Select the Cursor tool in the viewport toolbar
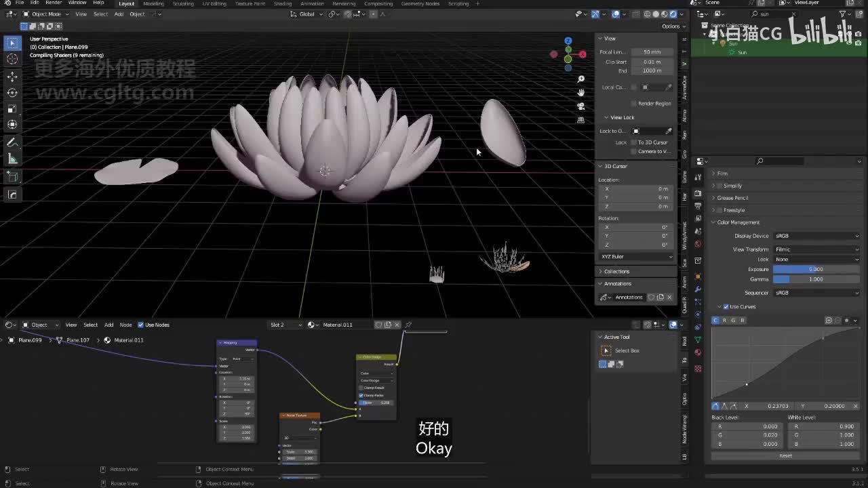The width and height of the screenshot is (868, 488). tap(12, 59)
